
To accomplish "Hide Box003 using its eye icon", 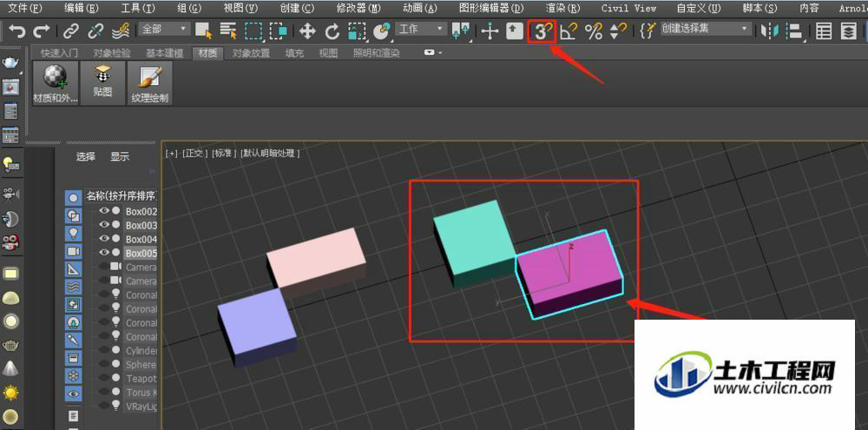I will click(103, 224).
